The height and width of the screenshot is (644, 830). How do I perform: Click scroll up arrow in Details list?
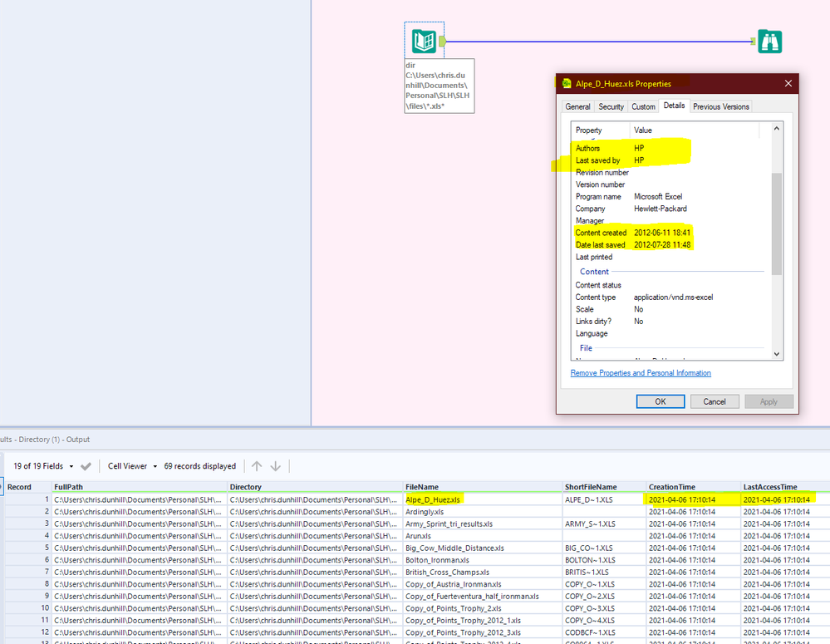pos(777,128)
